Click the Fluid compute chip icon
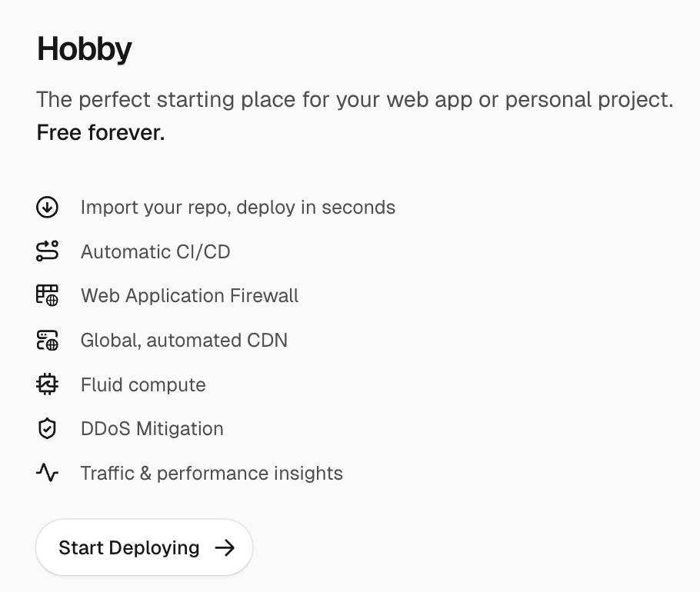Screen dimensions: 700x592 [x=47, y=384]
